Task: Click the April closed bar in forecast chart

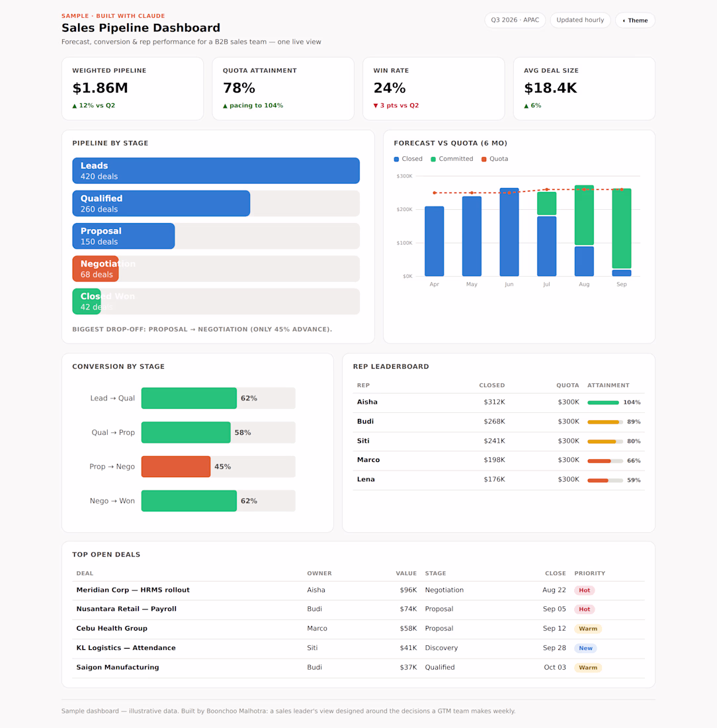Action: click(435, 242)
